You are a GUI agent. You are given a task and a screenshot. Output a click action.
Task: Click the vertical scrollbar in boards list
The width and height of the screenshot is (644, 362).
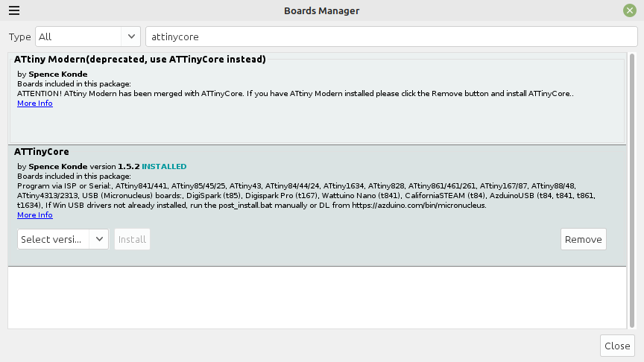click(x=631, y=191)
